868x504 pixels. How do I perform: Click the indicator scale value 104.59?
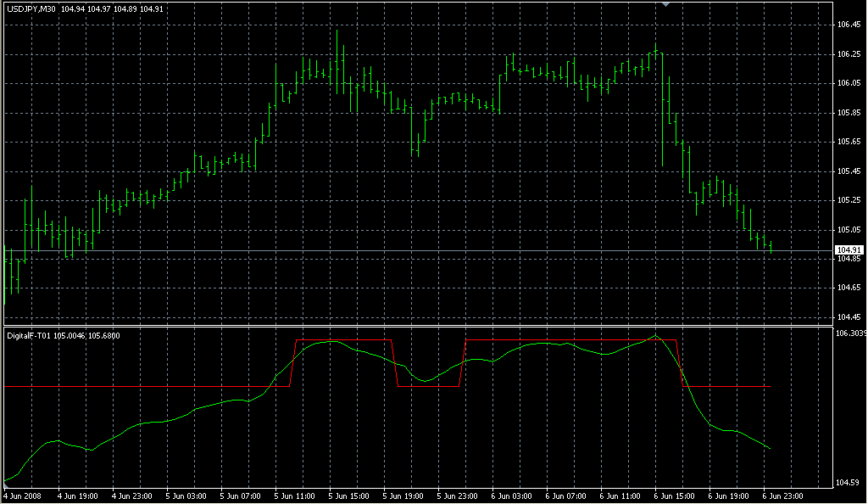(x=847, y=483)
